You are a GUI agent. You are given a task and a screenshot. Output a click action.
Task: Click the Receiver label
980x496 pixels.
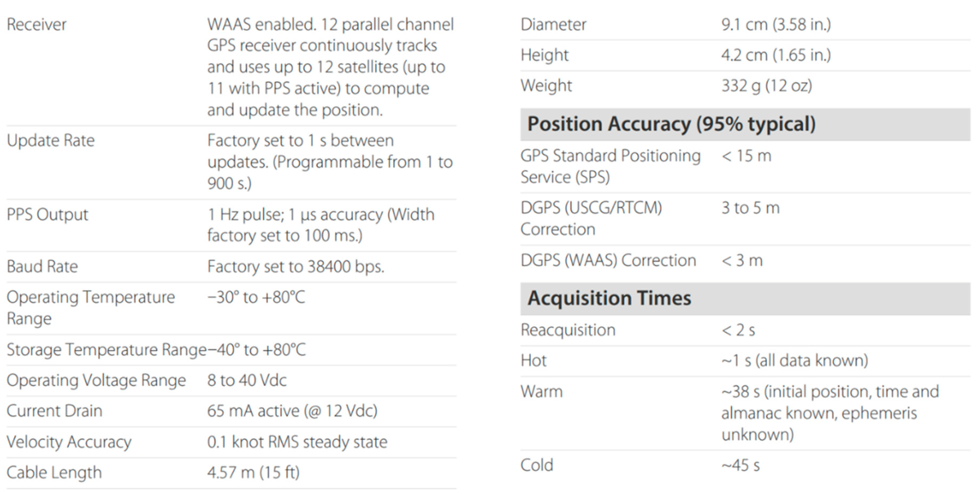pos(36,25)
